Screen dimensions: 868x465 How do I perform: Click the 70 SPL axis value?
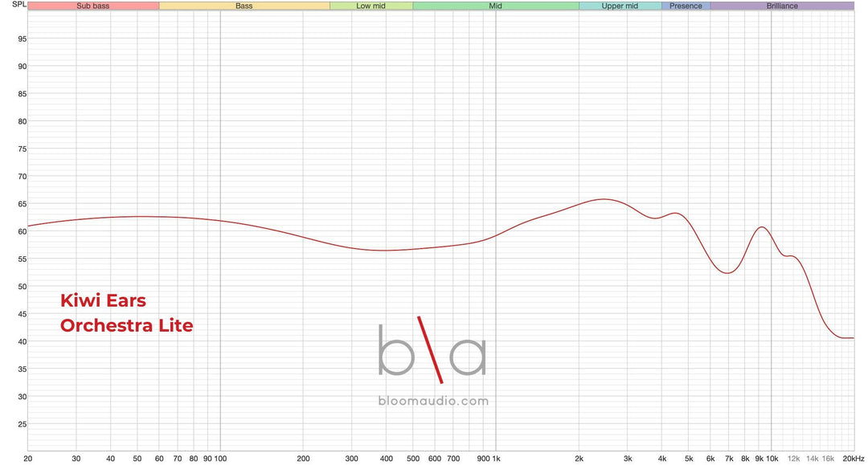pos(23,177)
